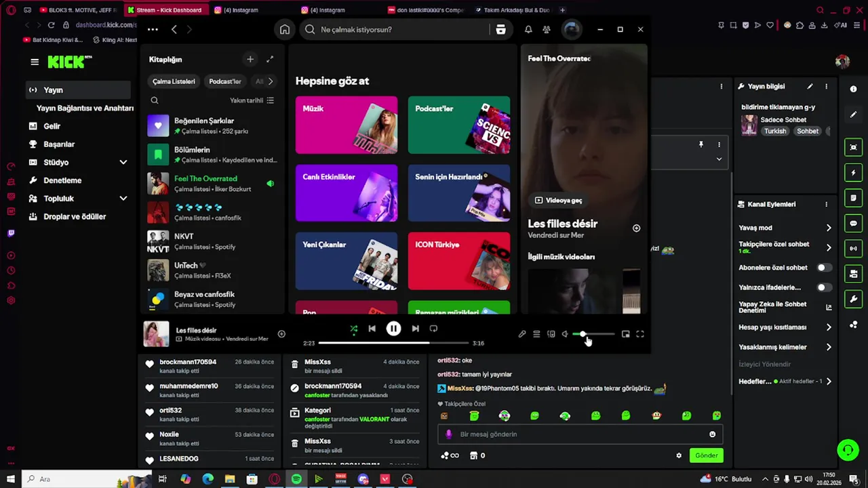The height and width of the screenshot is (488, 868).
Task: Enter Spotify fullscreen mode
Action: coord(639,334)
